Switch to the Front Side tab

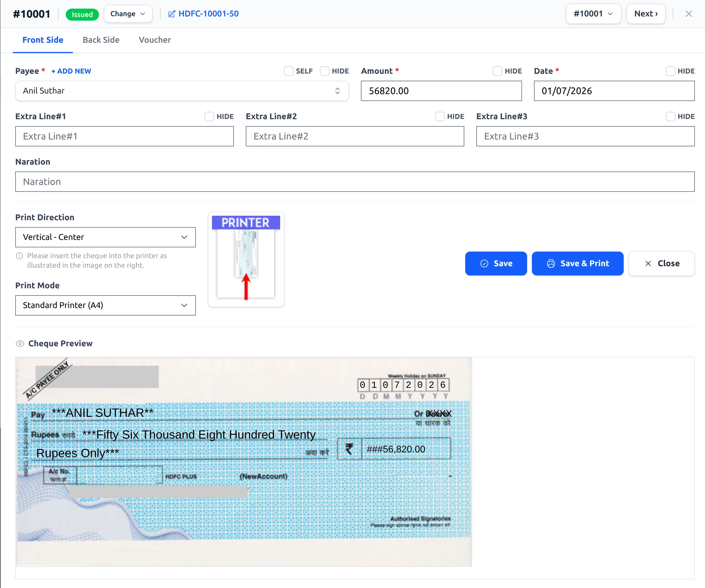point(43,40)
